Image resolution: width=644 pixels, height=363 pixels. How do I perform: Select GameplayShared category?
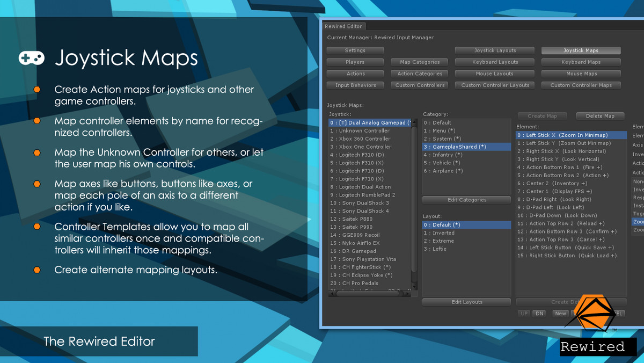[466, 147]
